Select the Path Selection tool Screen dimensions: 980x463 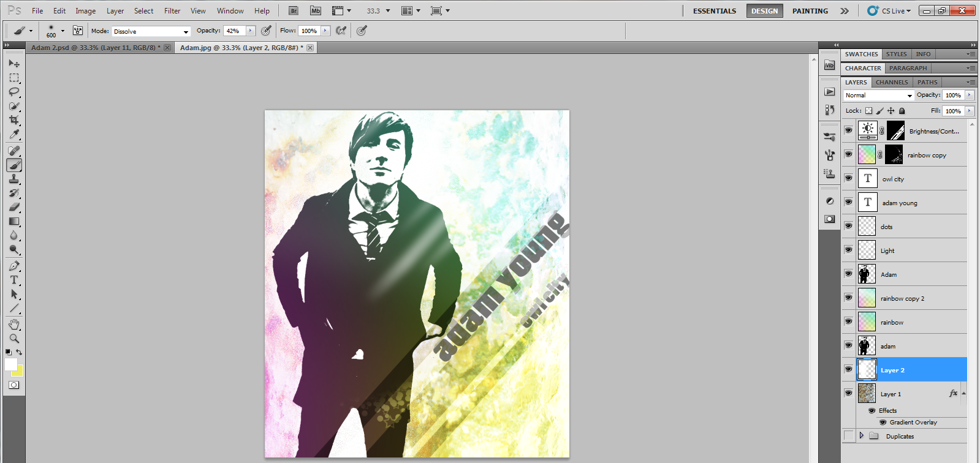click(x=14, y=294)
